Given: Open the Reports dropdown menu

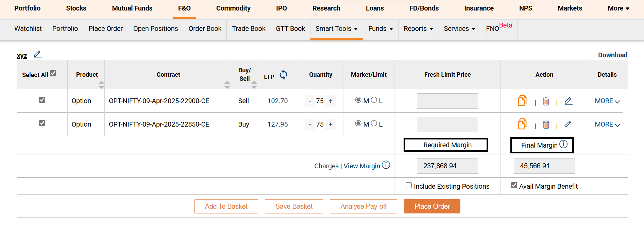Looking at the screenshot, I should pyautogui.click(x=418, y=29).
